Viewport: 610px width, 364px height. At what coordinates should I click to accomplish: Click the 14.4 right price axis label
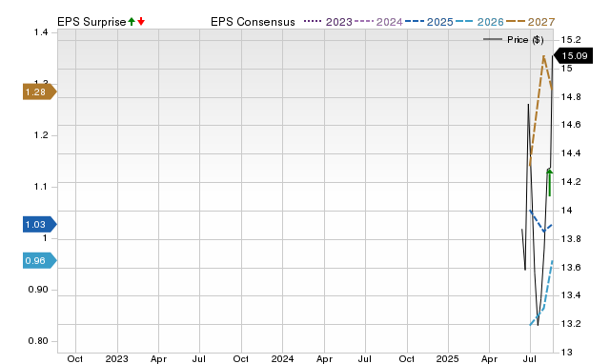pos(571,153)
